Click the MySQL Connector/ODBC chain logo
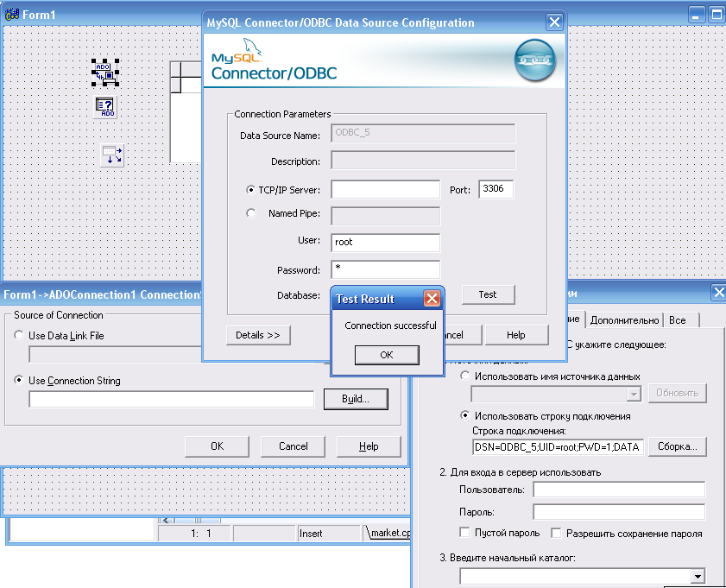The width and height of the screenshot is (726, 588). point(534,60)
